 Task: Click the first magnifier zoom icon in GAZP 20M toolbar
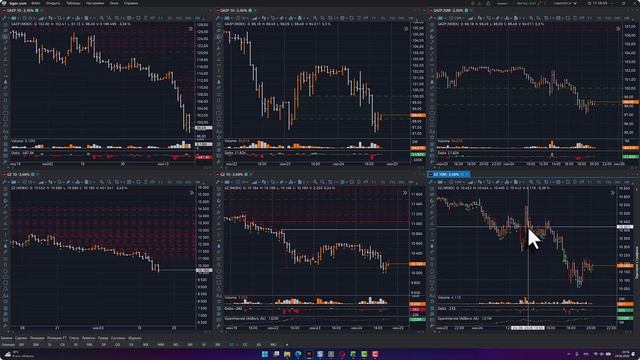531,18
